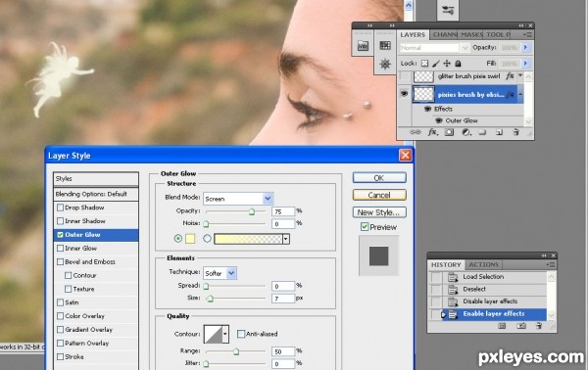Hide the pixies brush layer eye icon
Viewport: 588px width, 370px height.
tap(404, 93)
